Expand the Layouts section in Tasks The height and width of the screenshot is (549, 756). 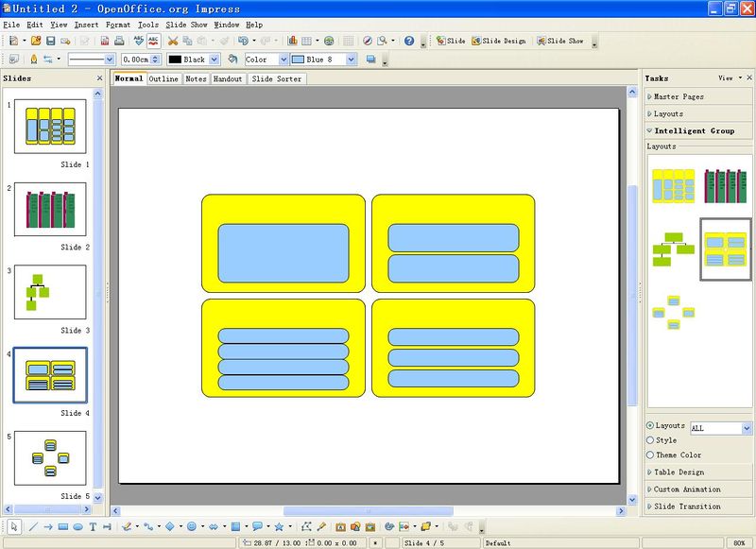(697, 113)
